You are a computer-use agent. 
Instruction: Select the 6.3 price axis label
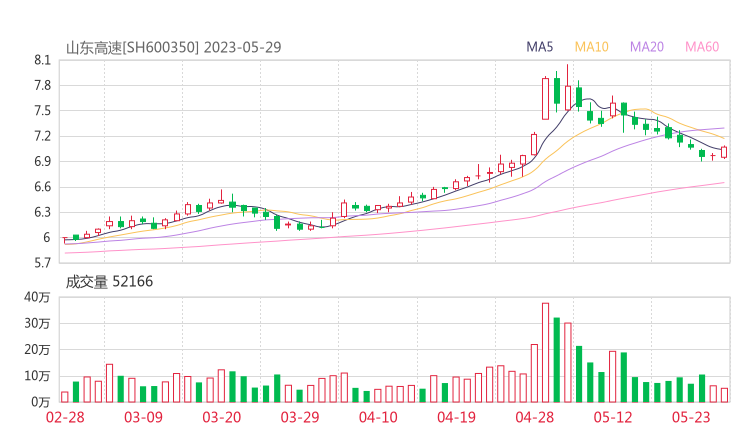[x=42, y=212]
